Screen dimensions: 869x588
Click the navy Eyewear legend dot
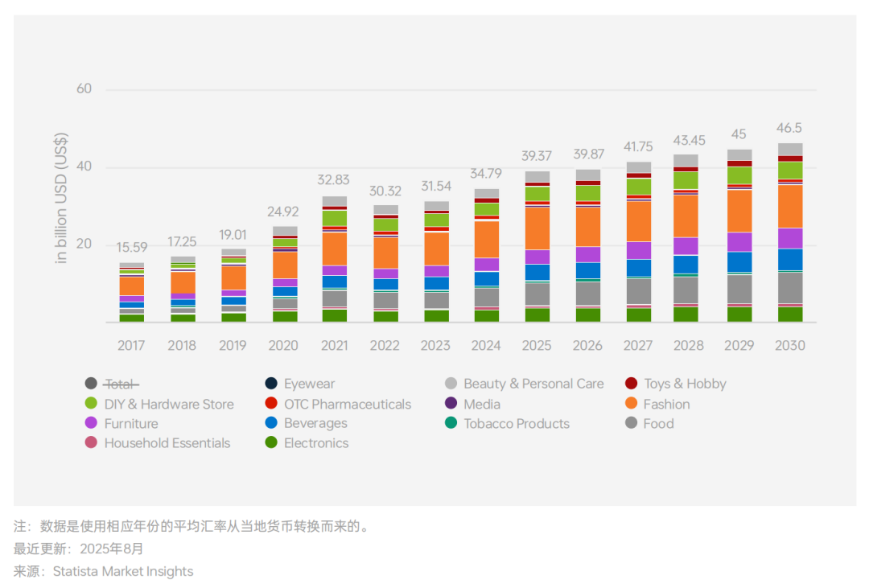pos(271,383)
